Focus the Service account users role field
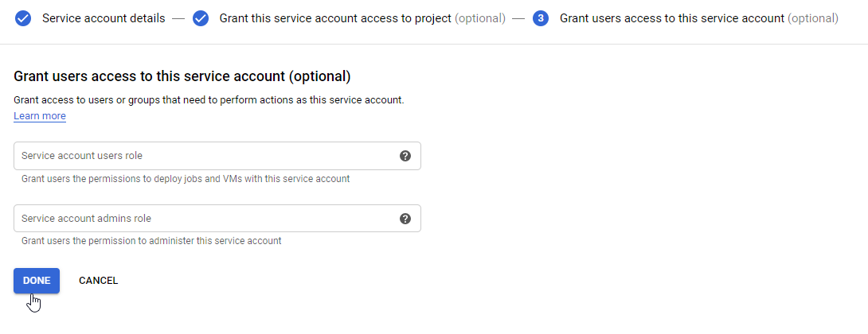The image size is (868, 334). coord(217,156)
